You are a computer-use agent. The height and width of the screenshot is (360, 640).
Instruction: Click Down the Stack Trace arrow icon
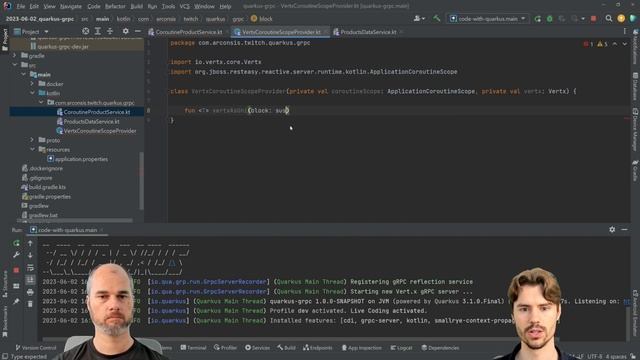pyautogui.click(x=30, y=256)
